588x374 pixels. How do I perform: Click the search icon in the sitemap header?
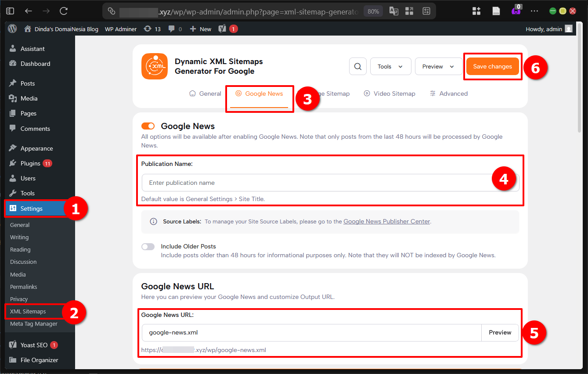click(x=357, y=66)
